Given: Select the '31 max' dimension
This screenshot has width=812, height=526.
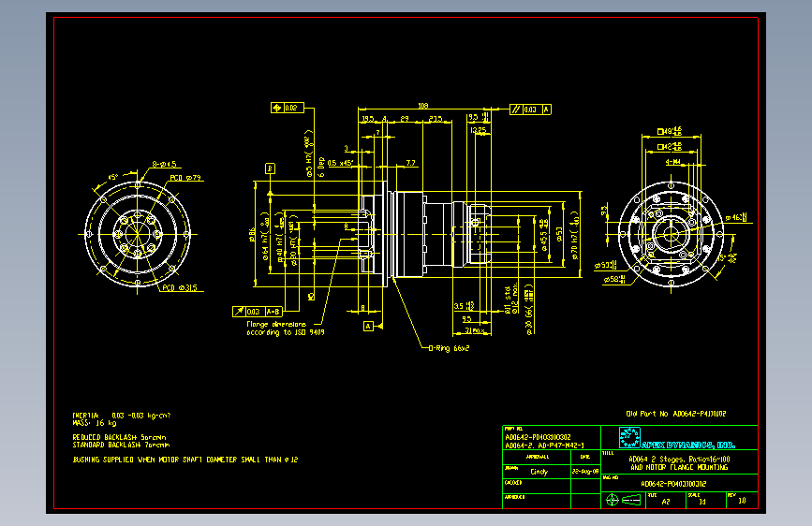Looking at the screenshot, I should 474,330.
